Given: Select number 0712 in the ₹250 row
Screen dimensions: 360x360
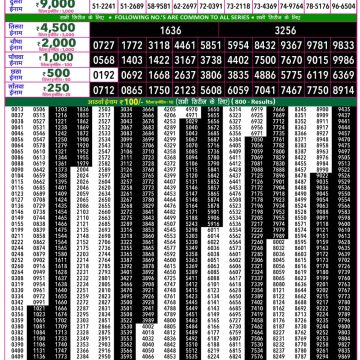Looking at the screenshot, I should [x=104, y=90].
